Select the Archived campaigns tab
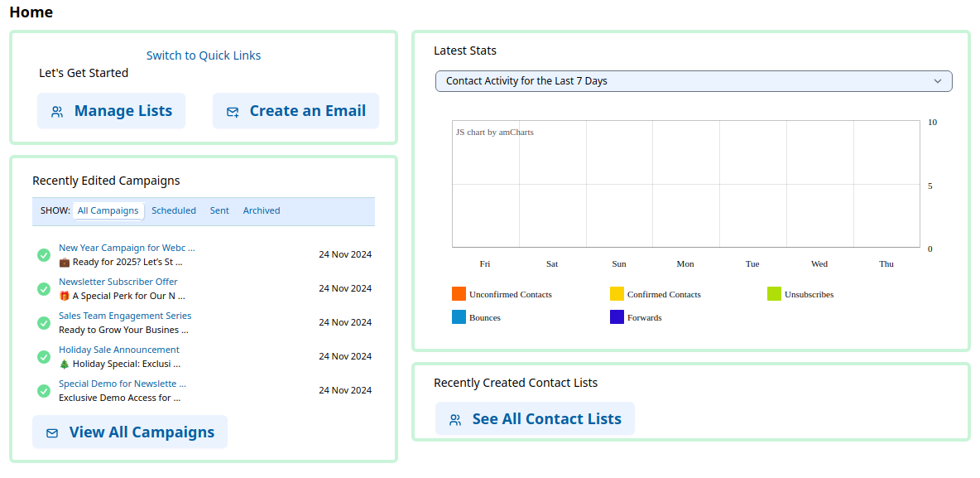The image size is (980, 478). (262, 211)
